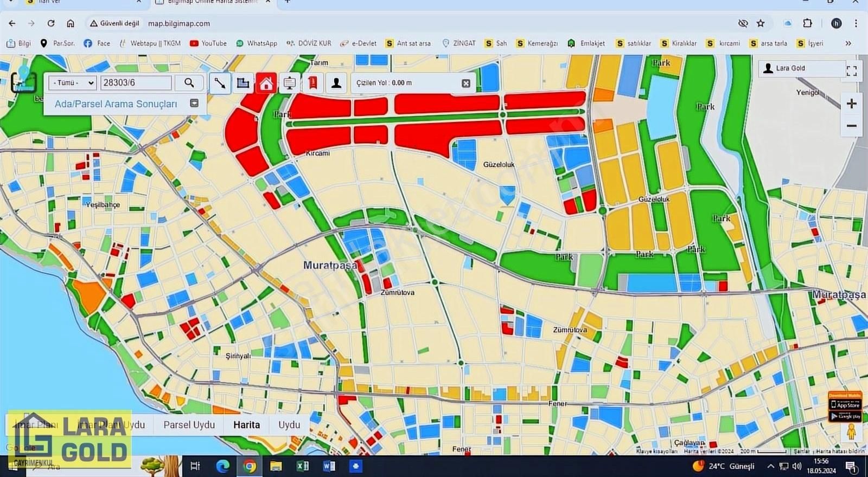This screenshot has width=868, height=477.
Task: Open the volume control in system tray
Action: [796, 466]
